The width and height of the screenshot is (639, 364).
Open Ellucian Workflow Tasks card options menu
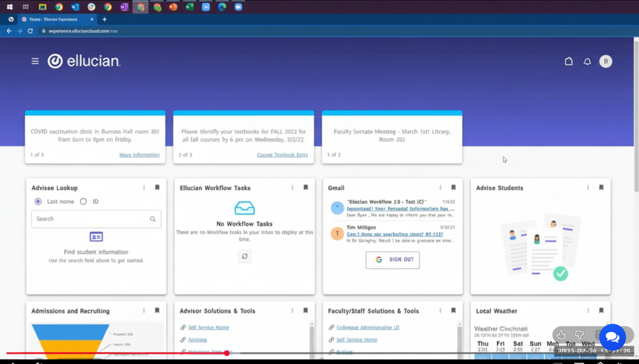point(293,188)
